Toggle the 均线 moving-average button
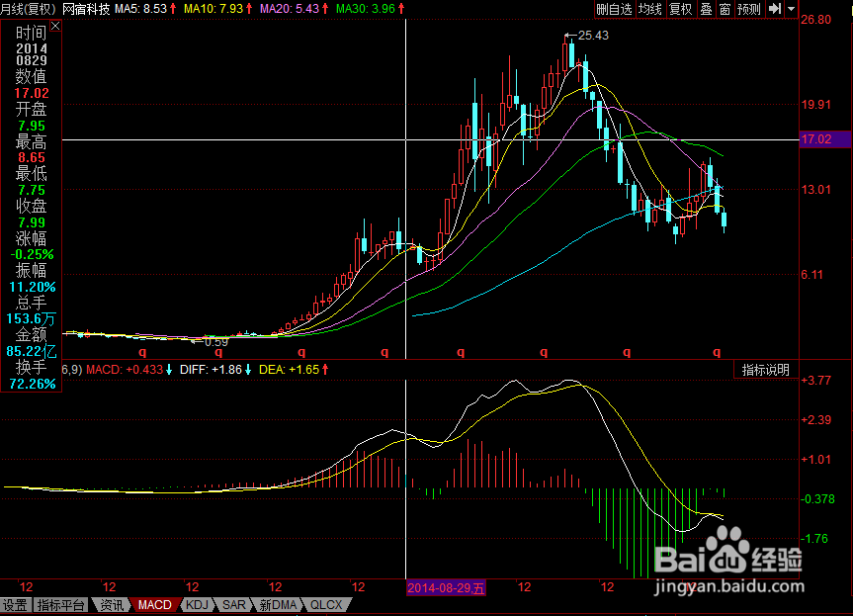Image resolution: width=853 pixels, height=616 pixels. click(x=650, y=9)
